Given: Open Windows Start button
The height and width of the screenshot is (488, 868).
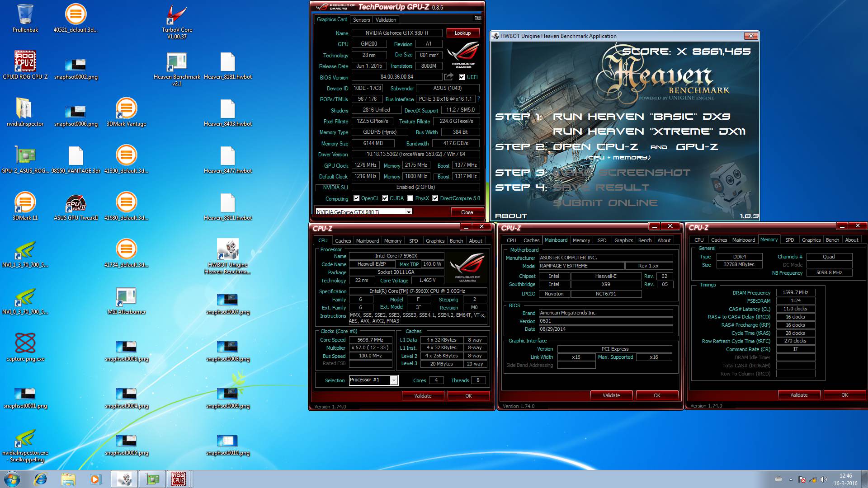Looking at the screenshot, I should 12,479.
